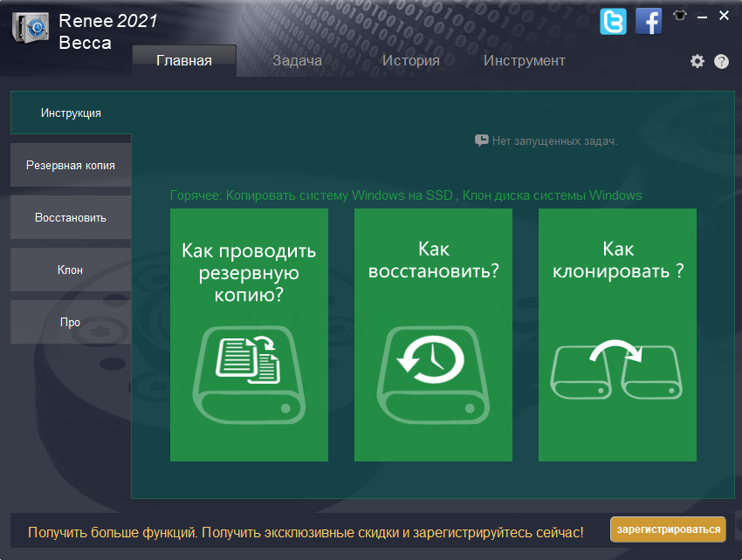Open the help question mark icon
The width and height of the screenshot is (742, 560).
coord(721,61)
